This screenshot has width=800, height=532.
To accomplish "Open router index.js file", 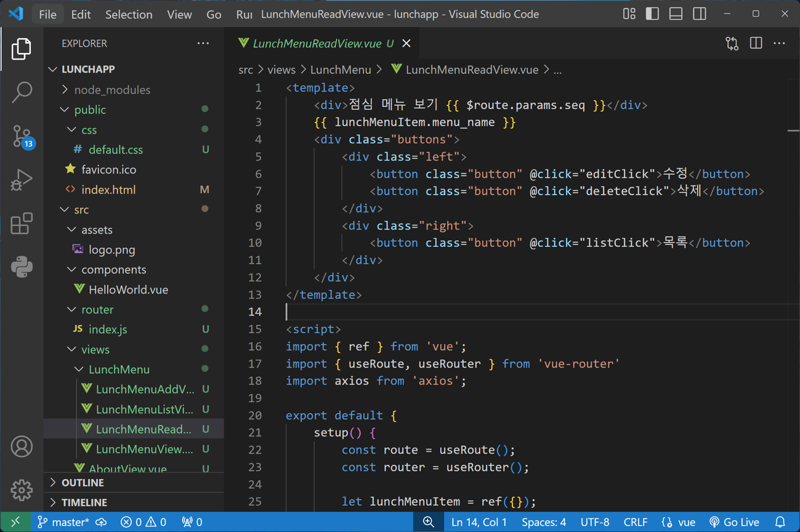I will point(134,329).
